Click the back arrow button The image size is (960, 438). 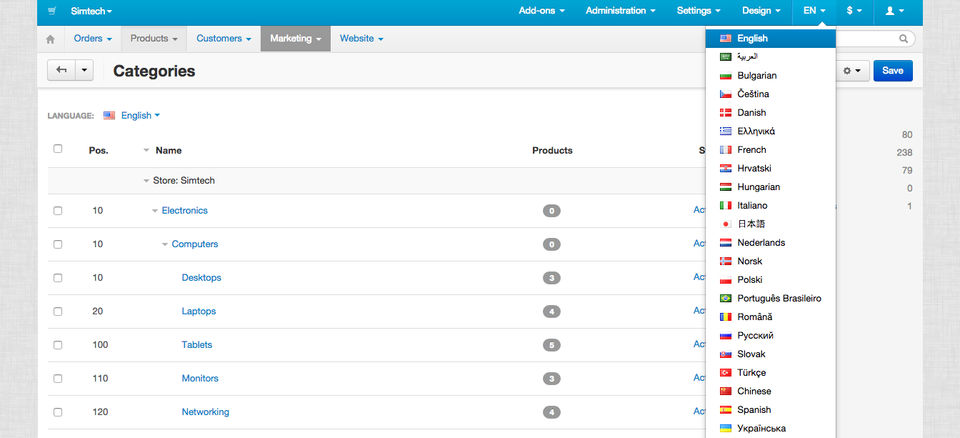[x=62, y=71]
